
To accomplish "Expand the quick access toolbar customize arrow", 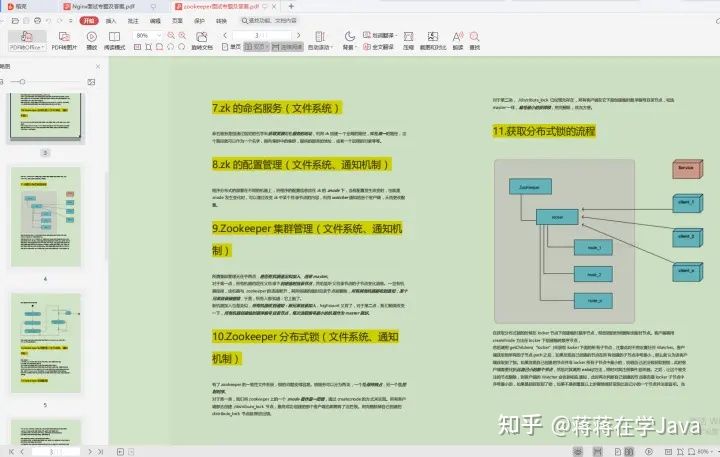I will point(70,21).
